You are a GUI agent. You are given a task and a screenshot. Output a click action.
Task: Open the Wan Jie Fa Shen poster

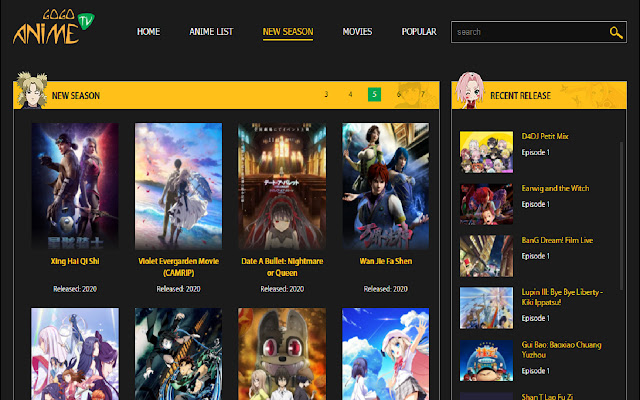386,186
